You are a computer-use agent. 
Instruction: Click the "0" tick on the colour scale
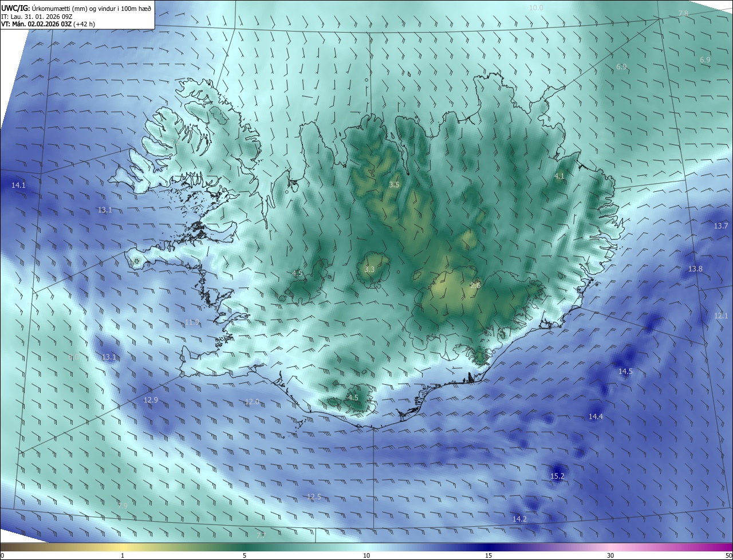pos(2,555)
